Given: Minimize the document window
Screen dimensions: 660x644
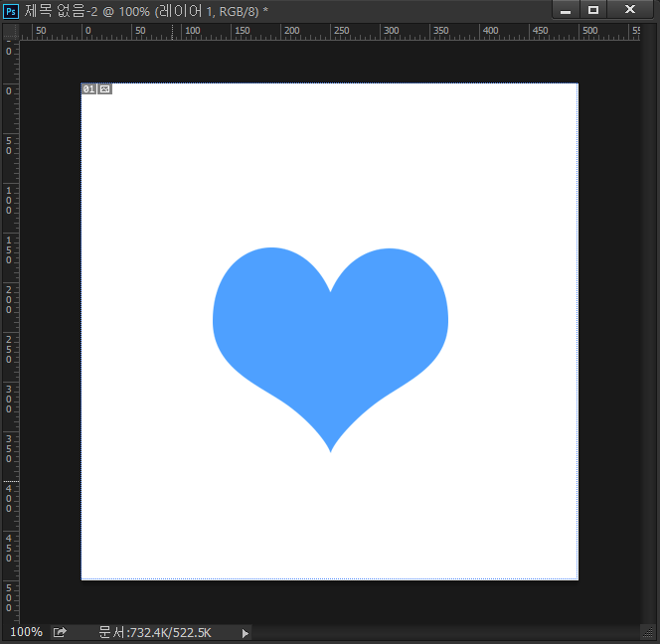Looking at the screenshot, I should tap(566, 10).
